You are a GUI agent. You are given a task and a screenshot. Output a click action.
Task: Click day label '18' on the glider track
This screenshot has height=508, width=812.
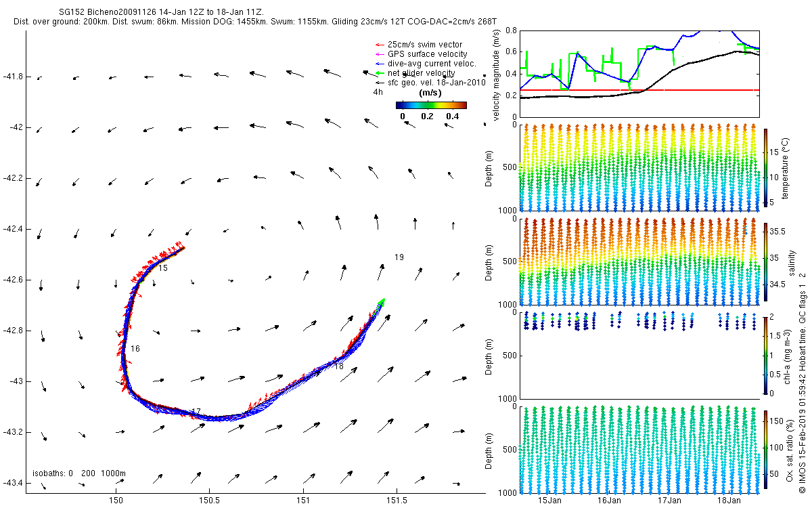(x=338, y=366)
